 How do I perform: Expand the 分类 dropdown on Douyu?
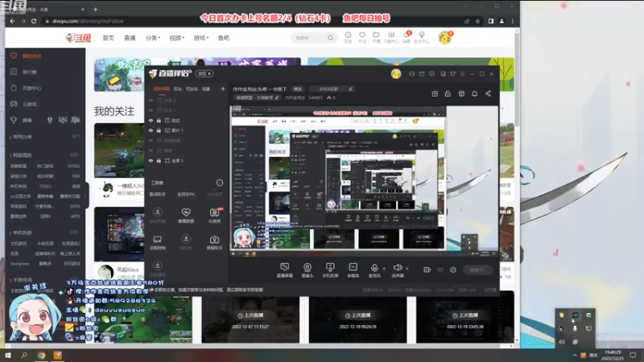(x=152, y=38)
